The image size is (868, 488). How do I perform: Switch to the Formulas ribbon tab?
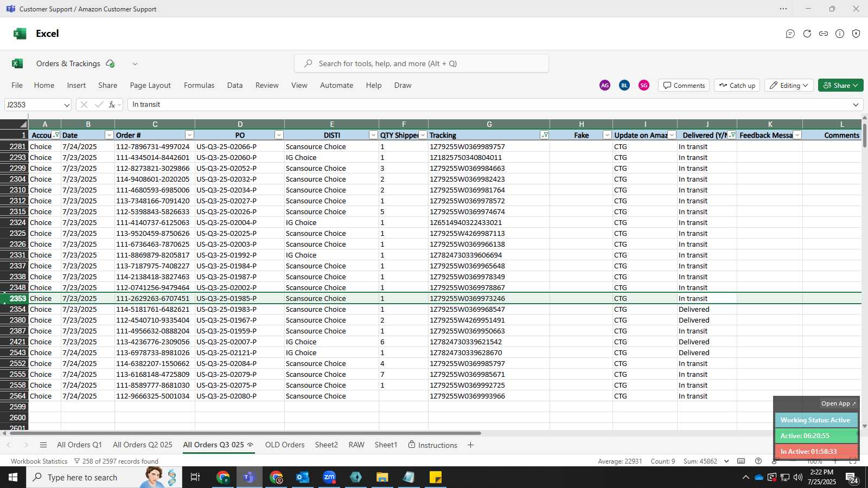199,85
